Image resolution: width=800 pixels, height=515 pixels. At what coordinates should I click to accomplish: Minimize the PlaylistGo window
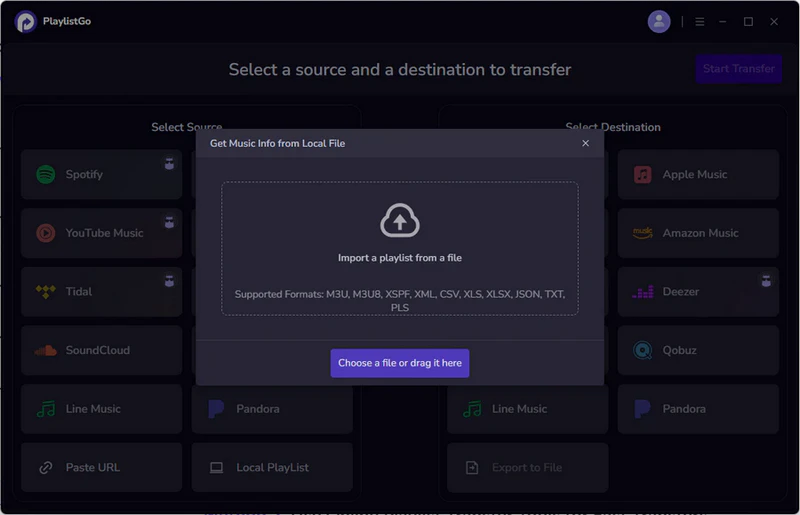click(x=722, y=21)
